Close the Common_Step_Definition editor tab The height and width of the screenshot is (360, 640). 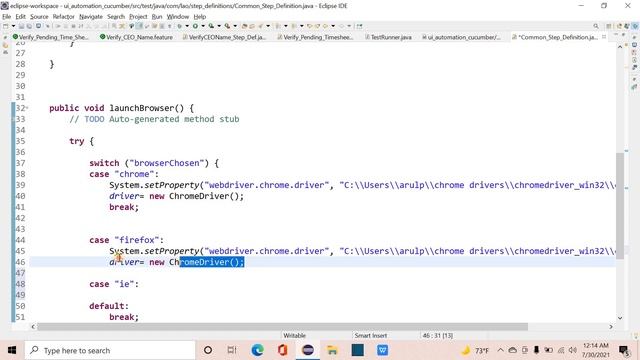604,37
